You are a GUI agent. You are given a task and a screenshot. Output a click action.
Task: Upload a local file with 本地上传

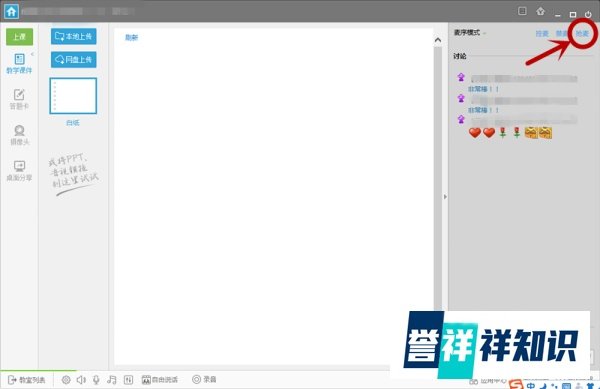coord(73,36)
